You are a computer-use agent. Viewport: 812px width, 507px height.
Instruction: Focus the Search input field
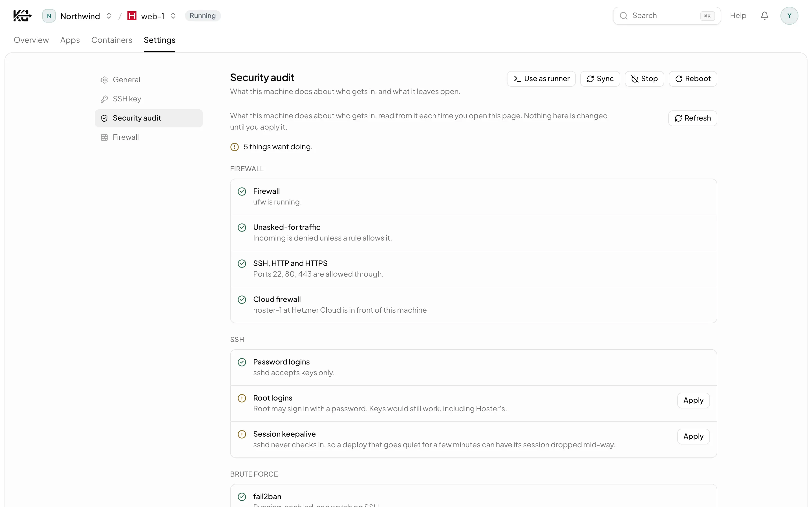coord(667,16)
